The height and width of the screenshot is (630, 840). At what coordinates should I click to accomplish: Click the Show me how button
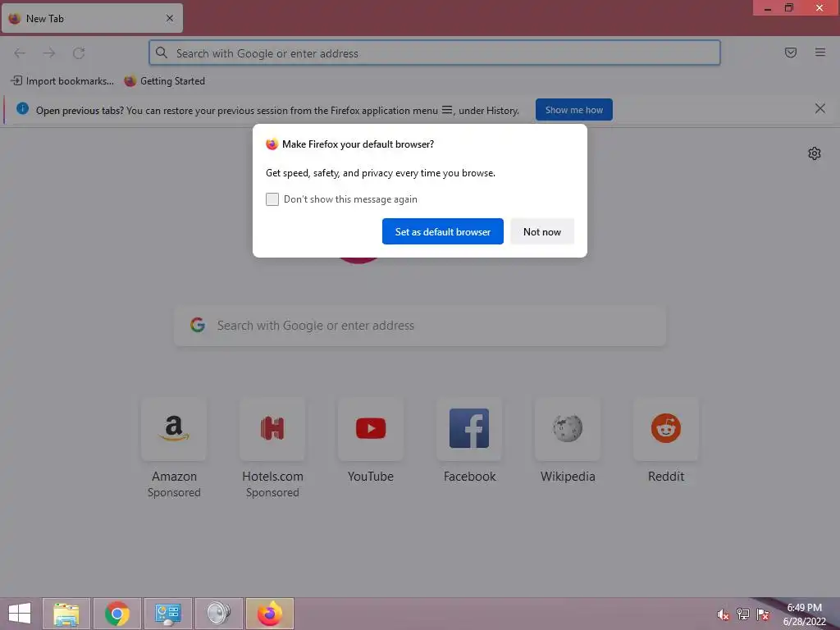pos(573,110)
